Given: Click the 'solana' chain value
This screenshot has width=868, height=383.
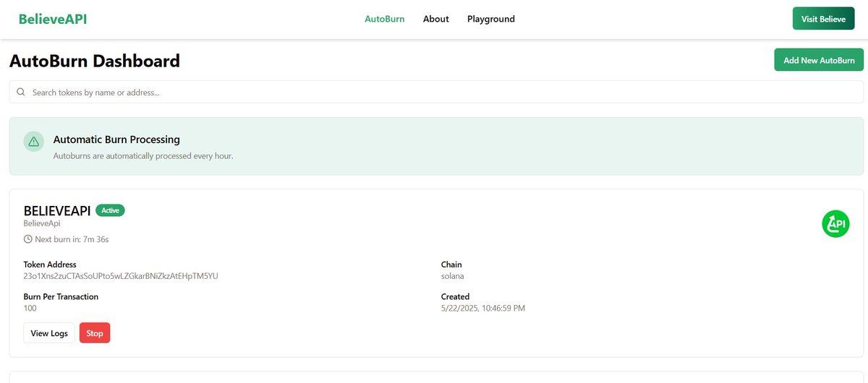Looking at the screenshot, I should (x=453, y=276).
